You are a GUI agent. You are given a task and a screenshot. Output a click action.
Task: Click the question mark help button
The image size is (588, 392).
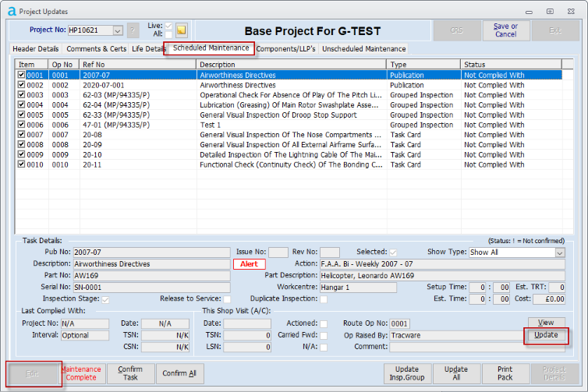pyautogui.click(x=133, y=30)
